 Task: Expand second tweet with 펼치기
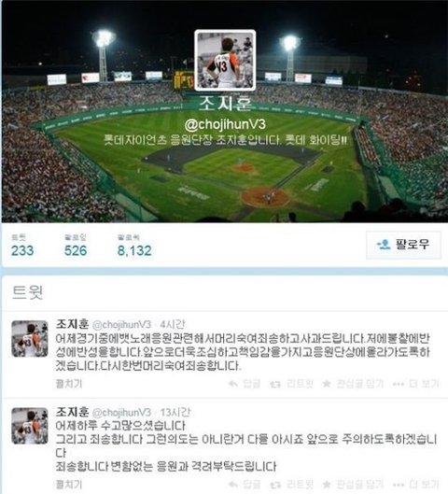click(69, 484)
